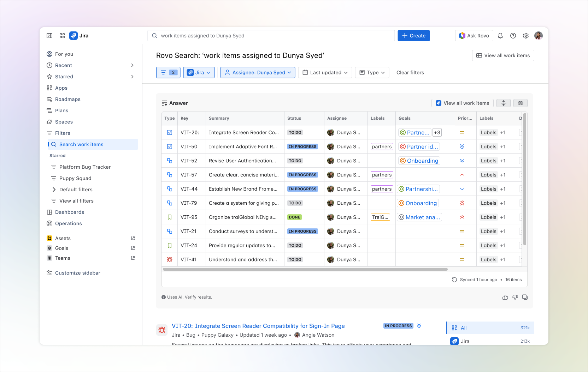Image resolution: width=588 pixels, height=372 pixels.
Task: Open the app switcher grid icon
Action: point(62,36)
